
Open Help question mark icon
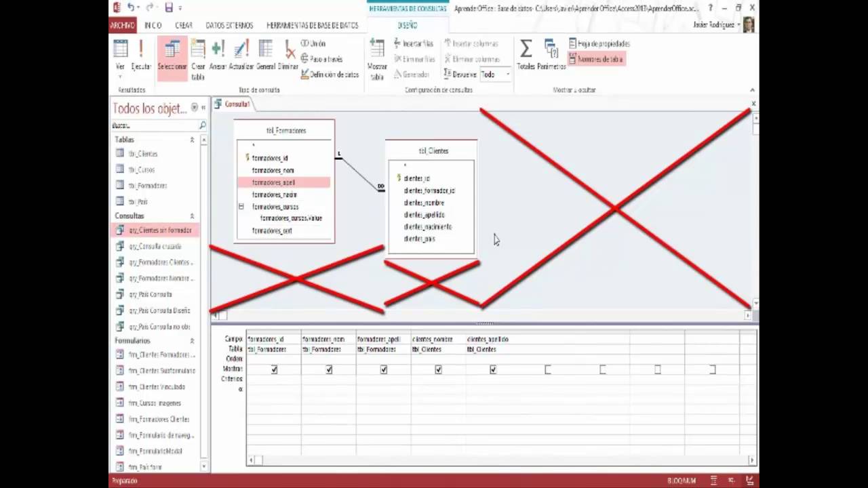711,7
